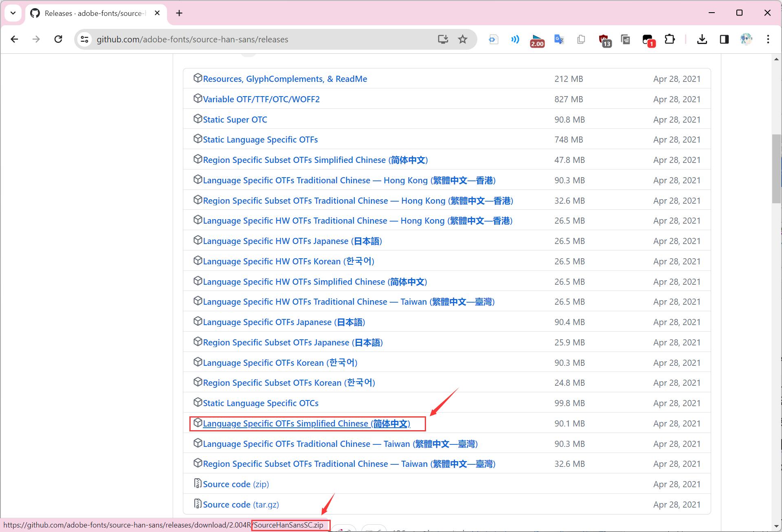Close the Releases adobe-fonts tab
This screenshot has height=532, width=782.
click(157, 13)
